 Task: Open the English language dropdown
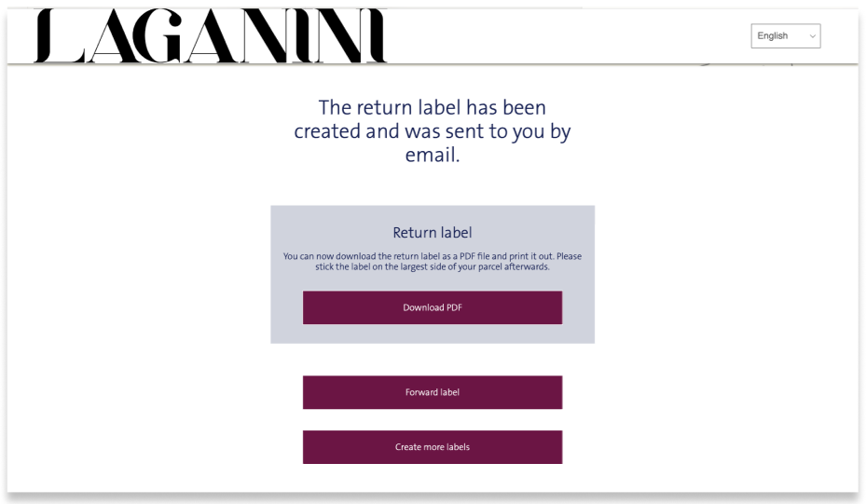click(x=785, y=36)
